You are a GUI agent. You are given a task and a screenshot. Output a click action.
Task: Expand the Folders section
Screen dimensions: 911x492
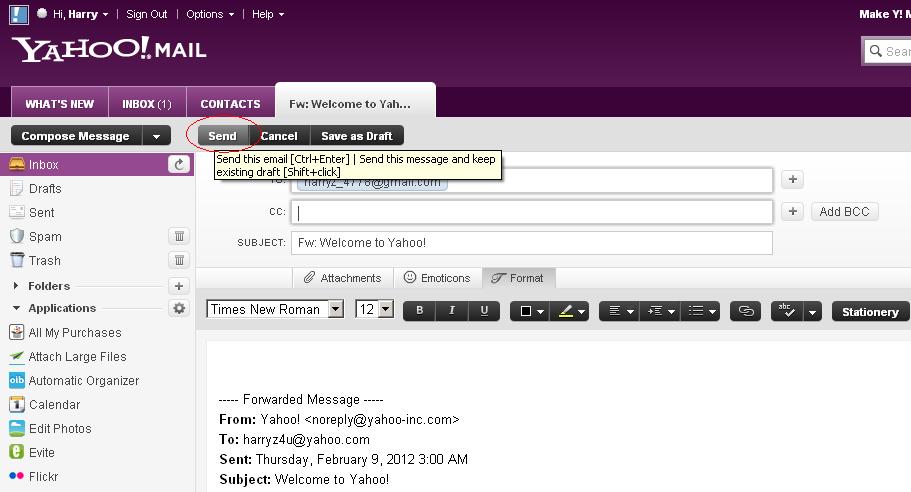click(x=16, y=286)
